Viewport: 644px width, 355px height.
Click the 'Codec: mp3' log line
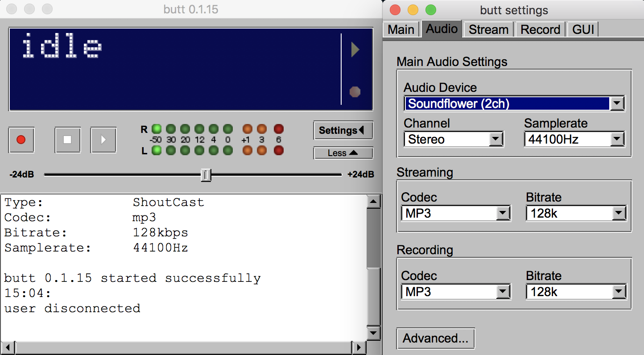pyautogui.click(x=80, y=218)
